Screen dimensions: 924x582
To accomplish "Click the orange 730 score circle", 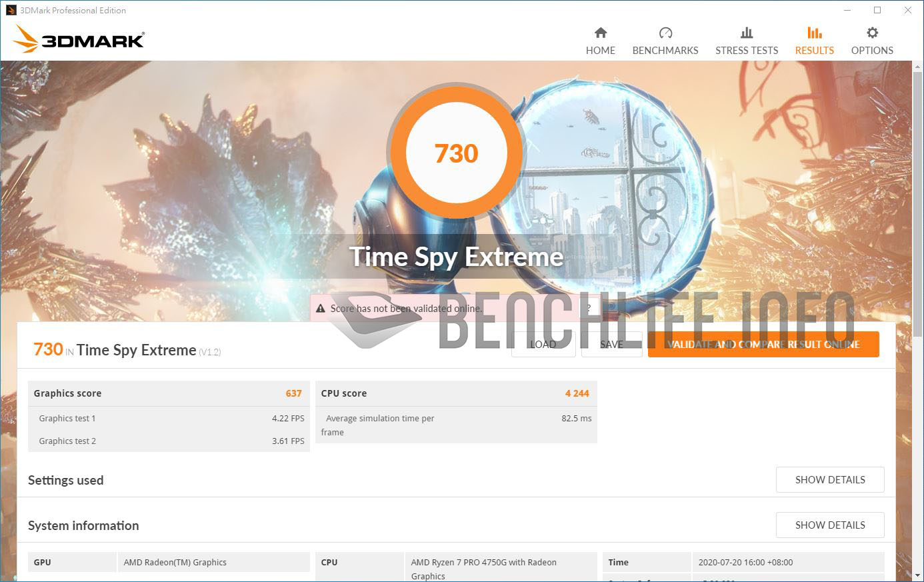I will (x=457, y=153).
